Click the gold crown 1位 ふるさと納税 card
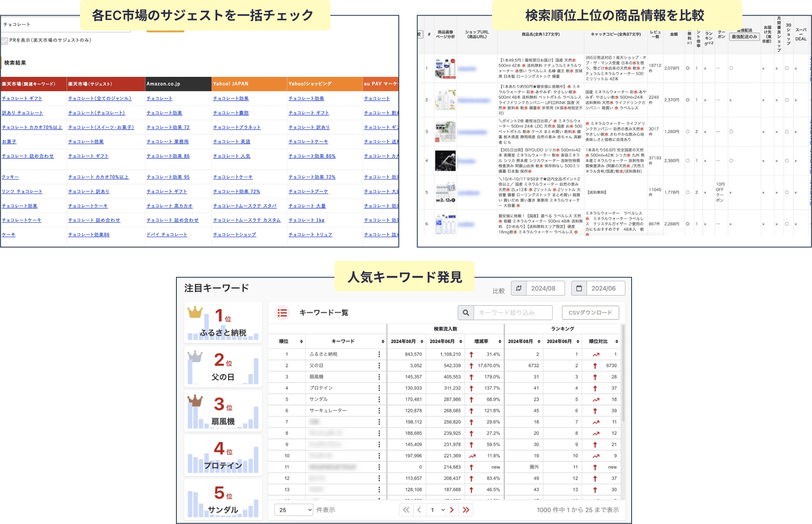 point(223,323)
